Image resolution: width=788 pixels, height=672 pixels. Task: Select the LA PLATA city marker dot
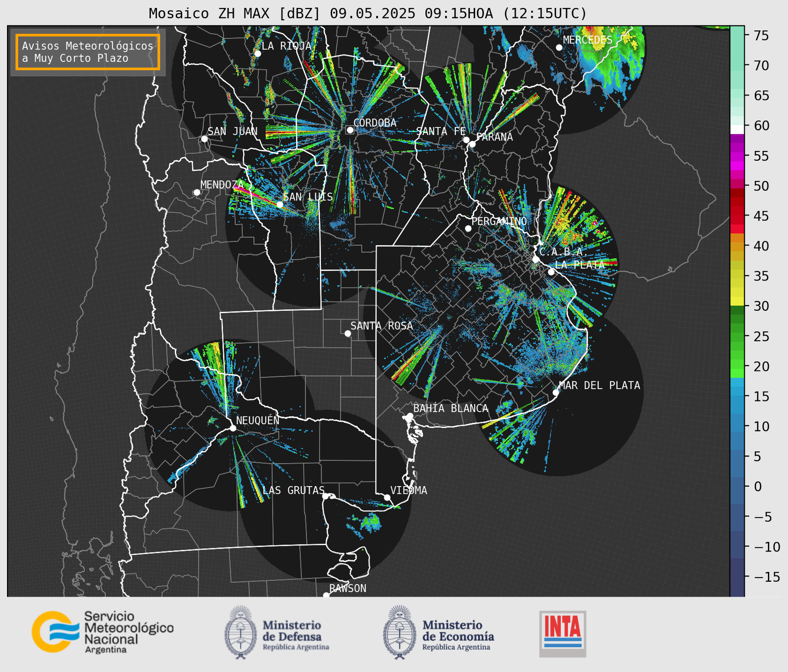(x=551, y=272)
